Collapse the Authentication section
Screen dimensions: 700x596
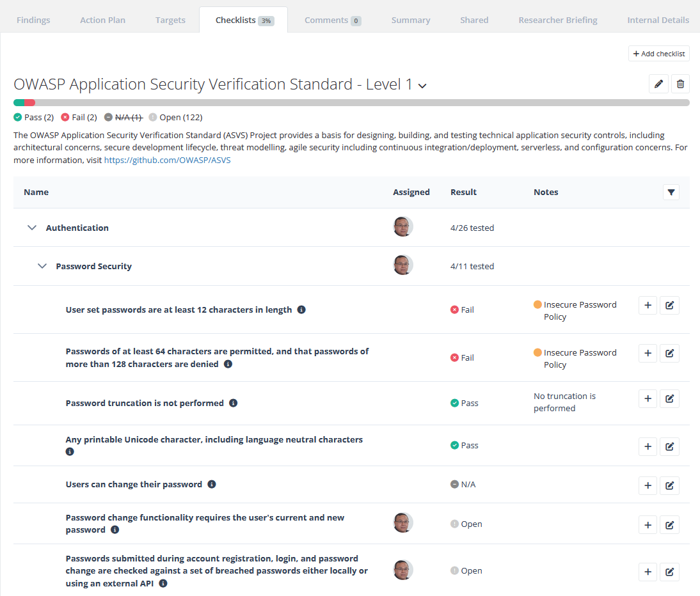coord(32,228)
